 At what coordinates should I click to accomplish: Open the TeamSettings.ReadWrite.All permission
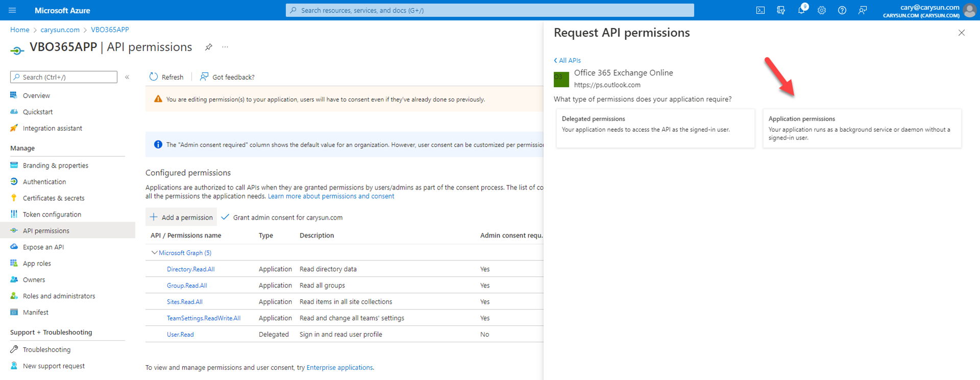[x=204, y=318]
